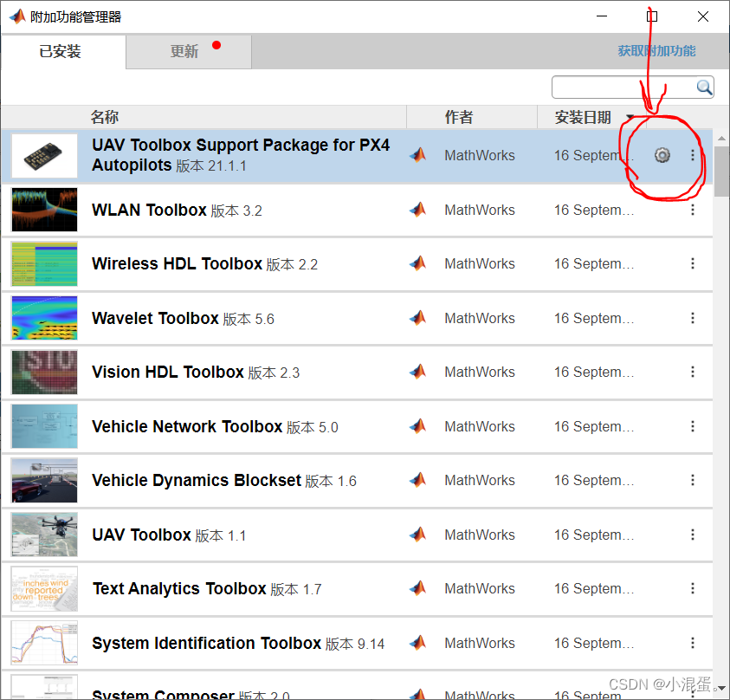The height and width of the screenshot is (700, 730).
Task: Click the 'System Identification Toolbox' name text
Action: click(206, 643)
